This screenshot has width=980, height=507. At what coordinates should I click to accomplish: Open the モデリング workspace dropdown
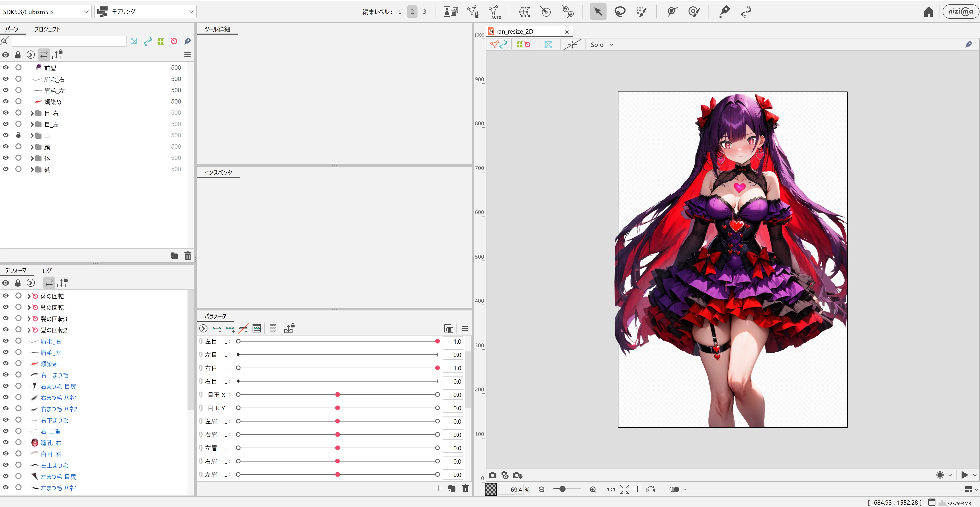tap(145, 12)
